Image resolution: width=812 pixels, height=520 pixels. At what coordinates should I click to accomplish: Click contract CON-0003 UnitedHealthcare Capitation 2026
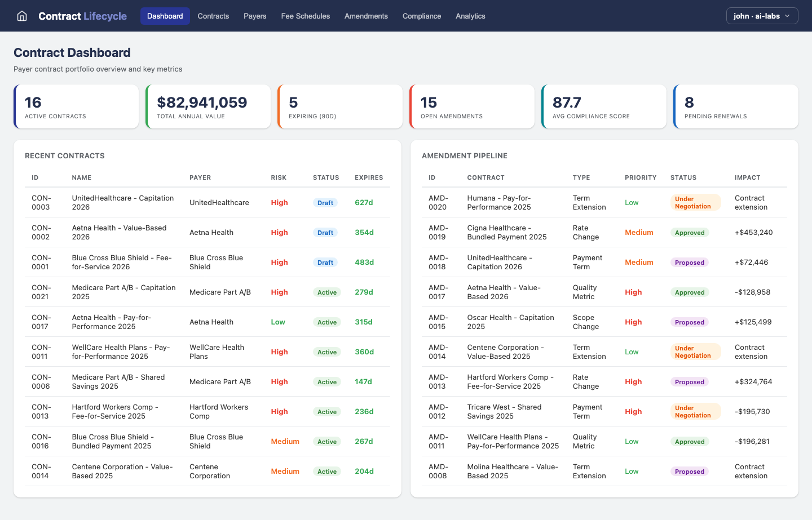(x=122, y=202)
